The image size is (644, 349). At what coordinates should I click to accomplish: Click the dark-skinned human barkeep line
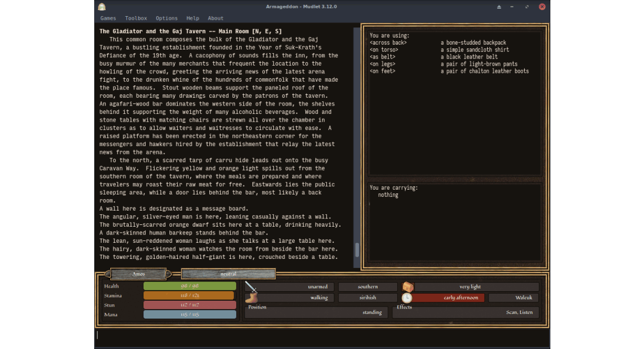(184, 233)
